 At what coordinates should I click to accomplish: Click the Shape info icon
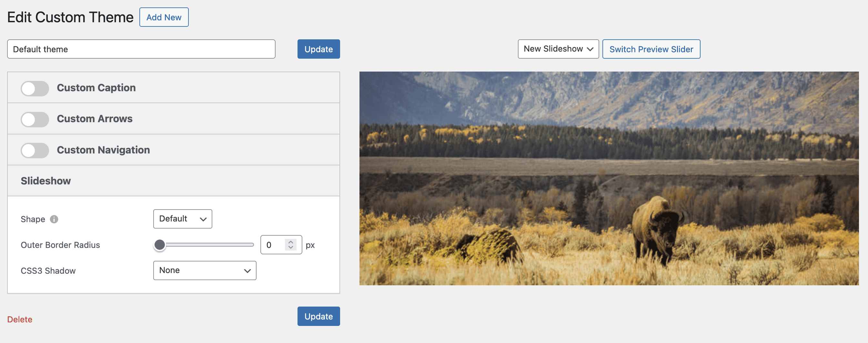tap(54, 219)
